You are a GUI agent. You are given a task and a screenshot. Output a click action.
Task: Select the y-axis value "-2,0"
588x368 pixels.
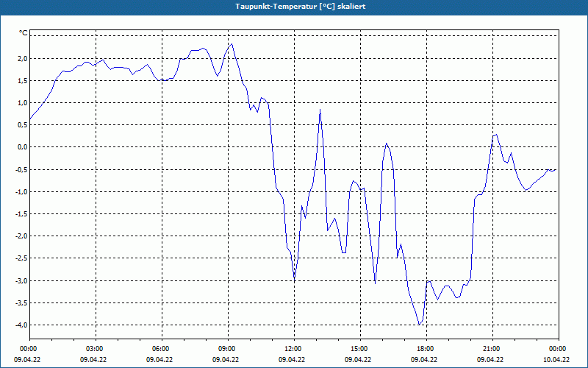click(22, 236)
